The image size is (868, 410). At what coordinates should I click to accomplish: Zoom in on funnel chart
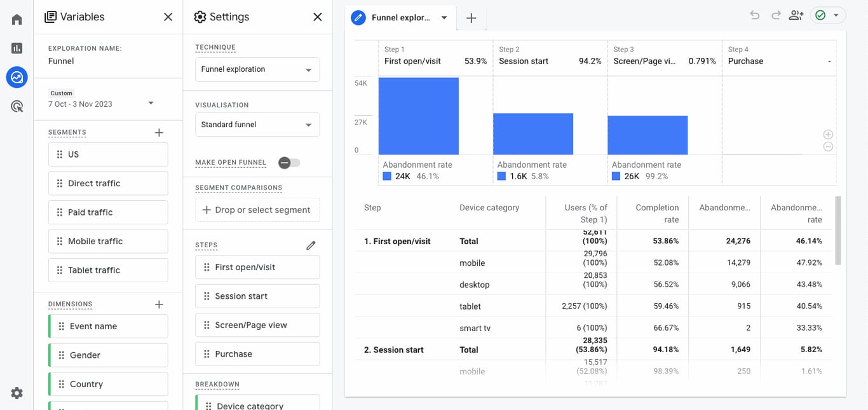(828, 134)
